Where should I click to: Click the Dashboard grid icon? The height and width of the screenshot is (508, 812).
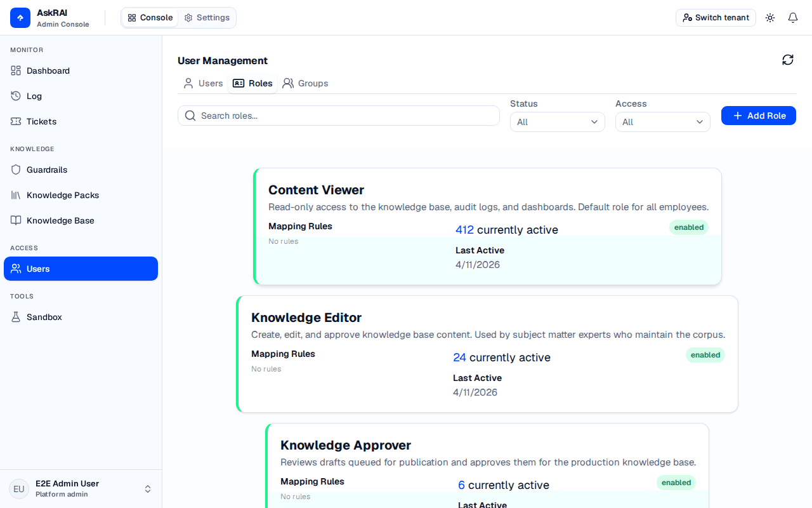pyautogui.click(x=16, y=70)
